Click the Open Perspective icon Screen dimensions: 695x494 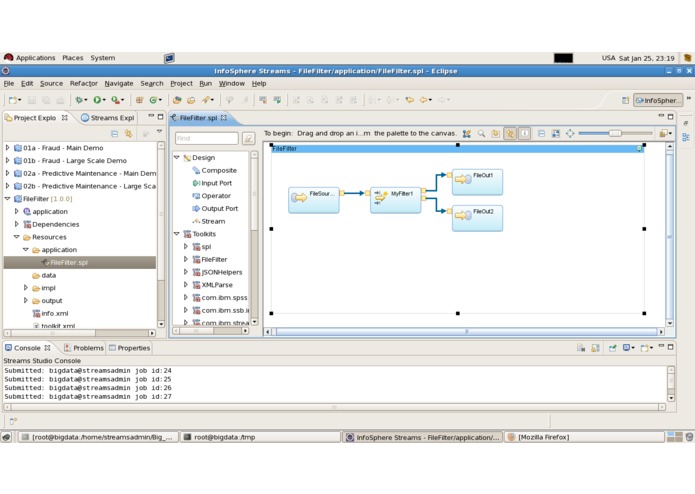625,100
